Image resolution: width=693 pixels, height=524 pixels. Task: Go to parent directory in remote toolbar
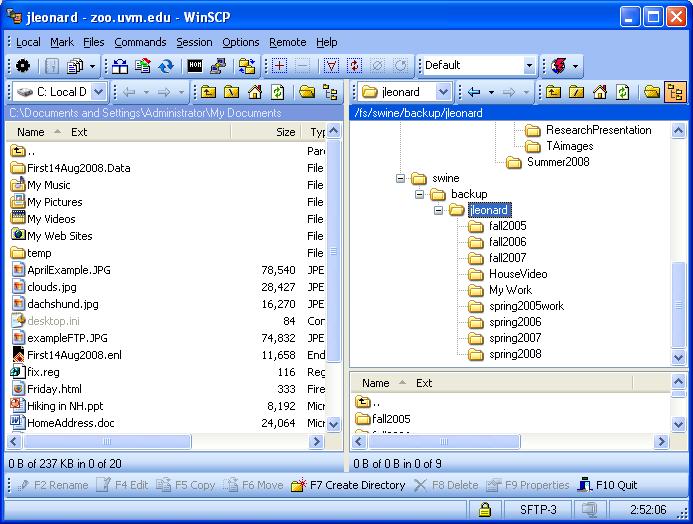point(553,92)
